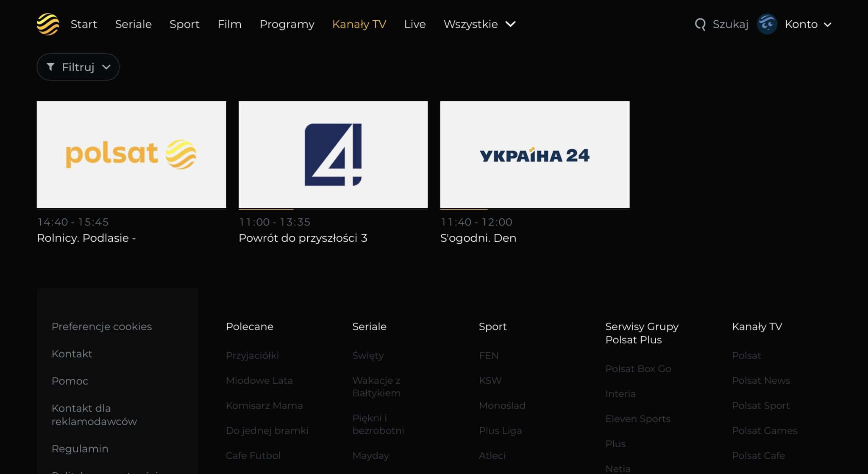This screenshot has height=474, width=868.
Task: Click the Kontakt link
Action: tap(72, 354)
